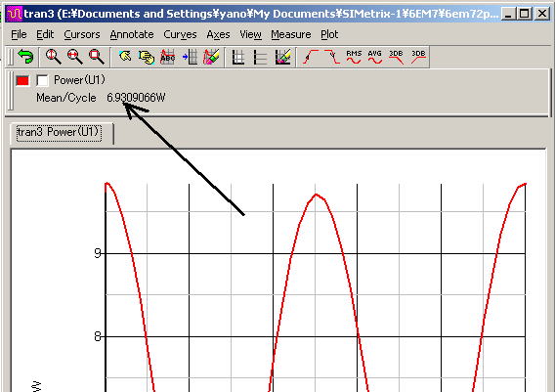Screen dimensions: 555x392
Task: Toggle the Power(U1) curve checkbox
Action: point(42,80)
